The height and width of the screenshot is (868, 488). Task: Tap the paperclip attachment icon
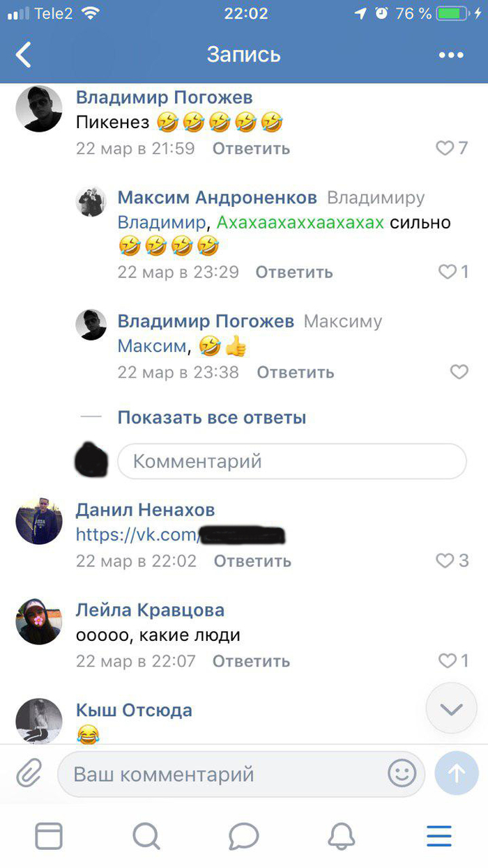pos(29,773)
